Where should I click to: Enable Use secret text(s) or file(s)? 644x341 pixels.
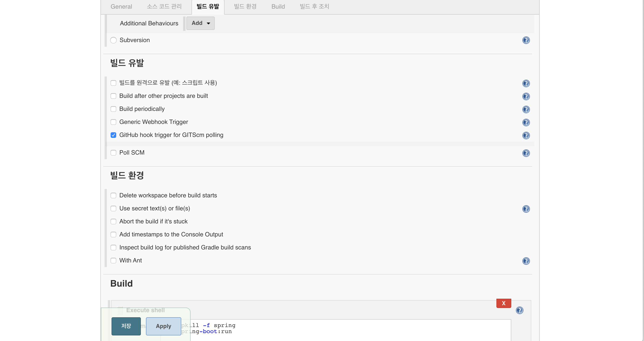point(113,208)
